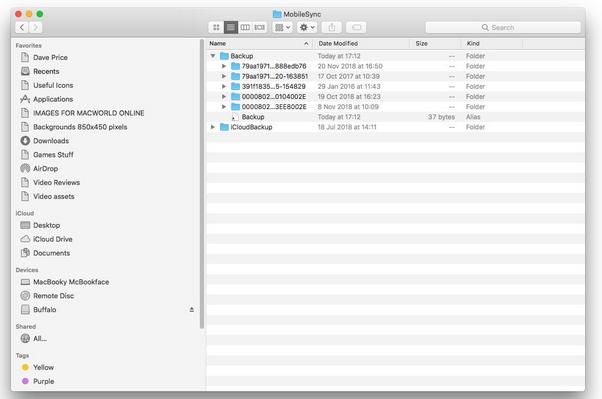Switch to icon view
The image size is (602, 399).
coord(216,27)
